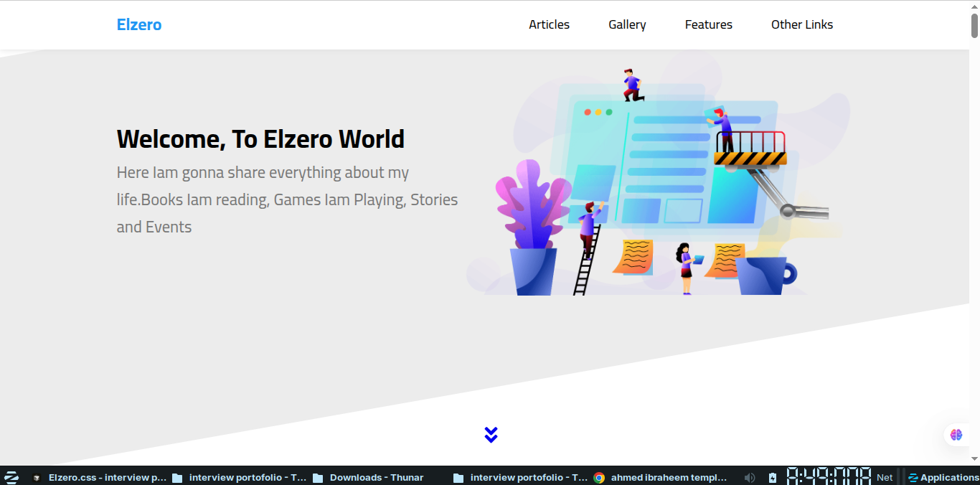Image resolution: width=980 pixels, height=485 pixels.
Task: Open the floating brain icon widget
Action: tap(956, 435)
